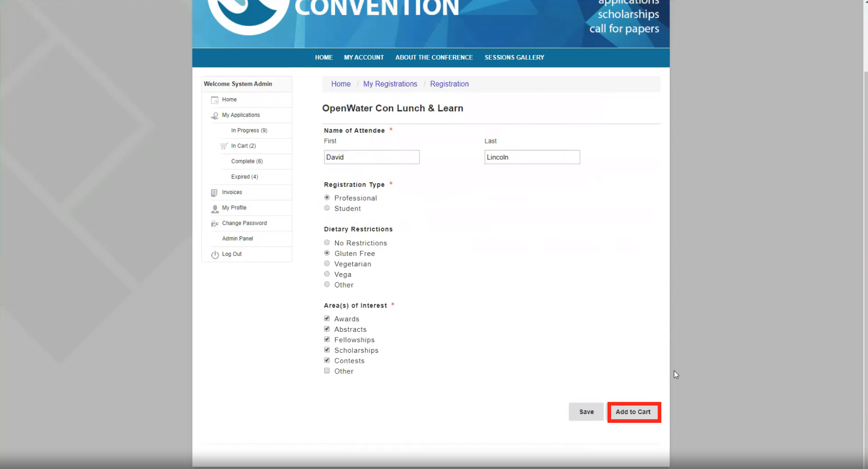This screenshot has height=469, width=868.
Task: Uncheck the Fellowships area of interest
Action: (x=327, y=339)
